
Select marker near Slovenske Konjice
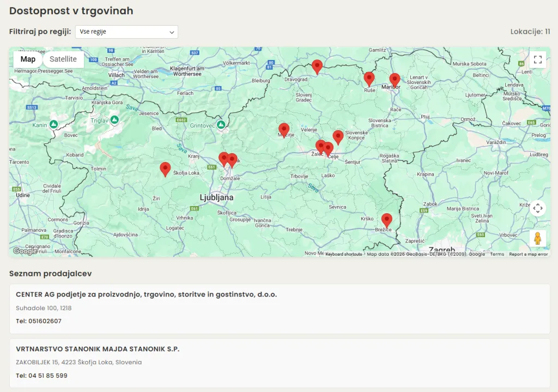click(x=338, y=137)
